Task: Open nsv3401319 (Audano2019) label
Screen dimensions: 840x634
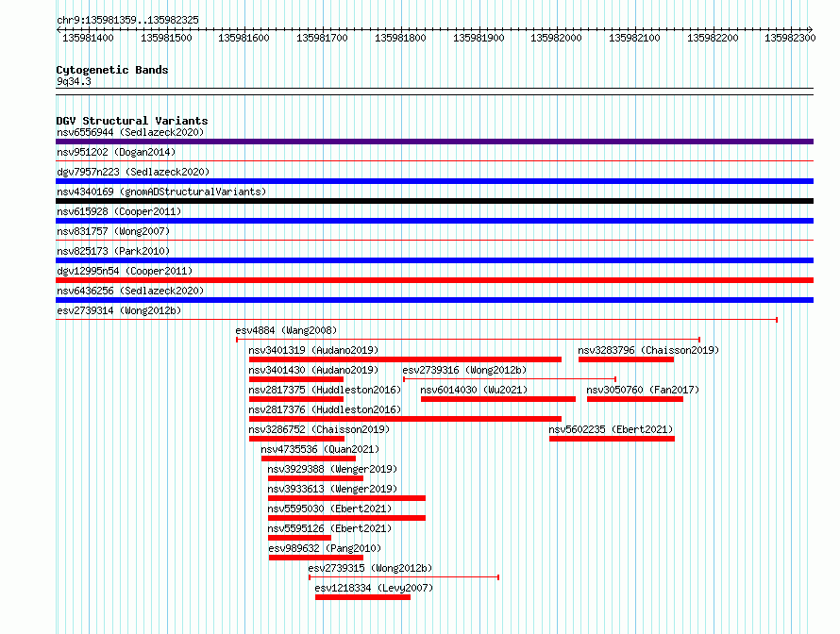Action: 313,350
